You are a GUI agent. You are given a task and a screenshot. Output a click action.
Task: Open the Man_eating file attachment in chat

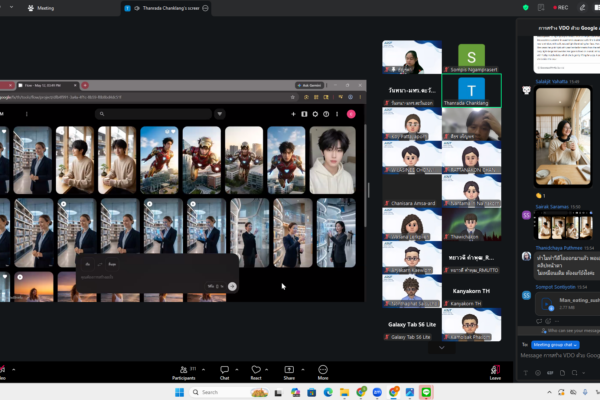pyautogui.click(x=568, y=304)
